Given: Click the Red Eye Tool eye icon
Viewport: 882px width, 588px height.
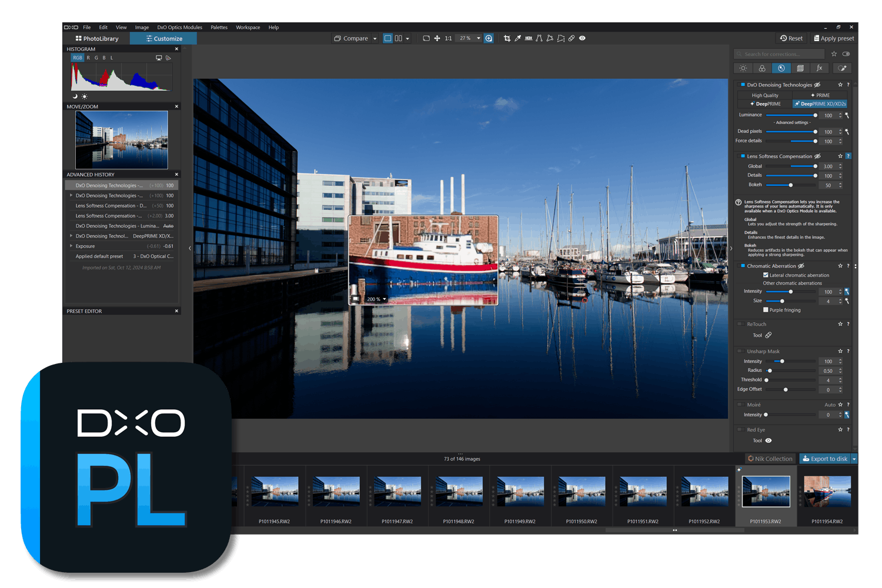Looking at the screenshot, I should tap(769, 440).
